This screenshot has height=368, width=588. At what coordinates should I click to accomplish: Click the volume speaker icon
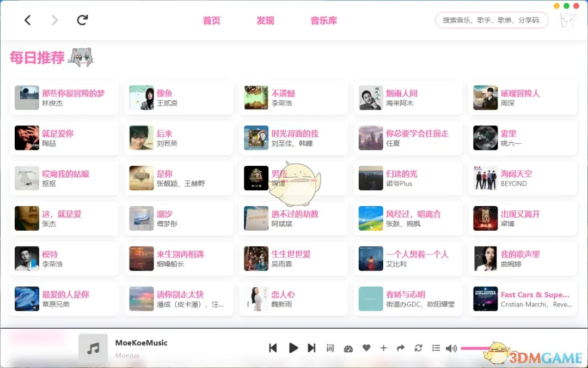coord(451,348)
